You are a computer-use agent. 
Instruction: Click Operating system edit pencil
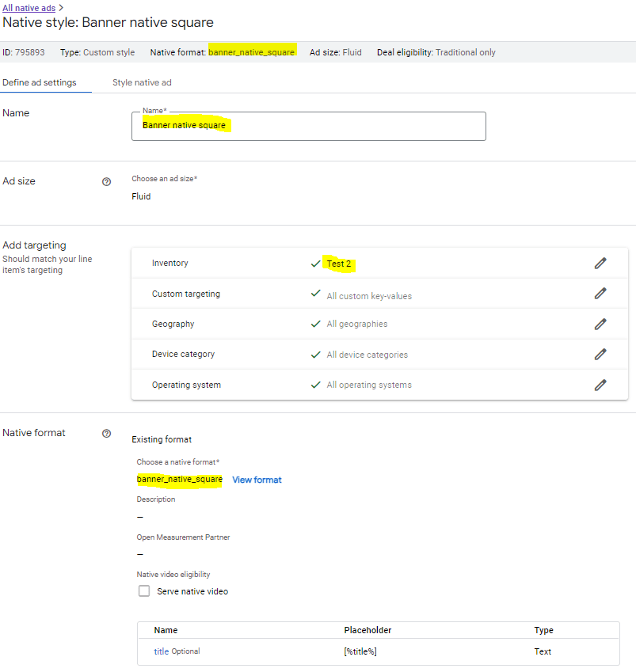(x=600, y=385)
